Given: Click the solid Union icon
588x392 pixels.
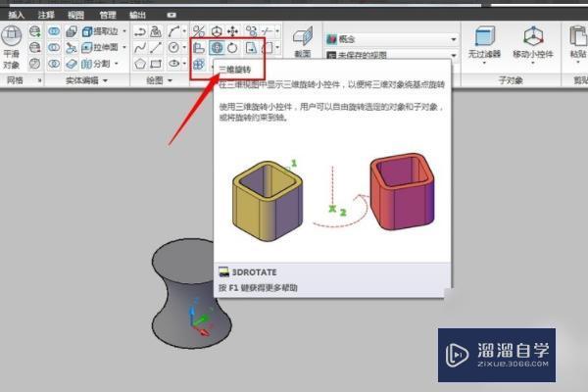Looking at the screenshot, I should coord(54,31).
